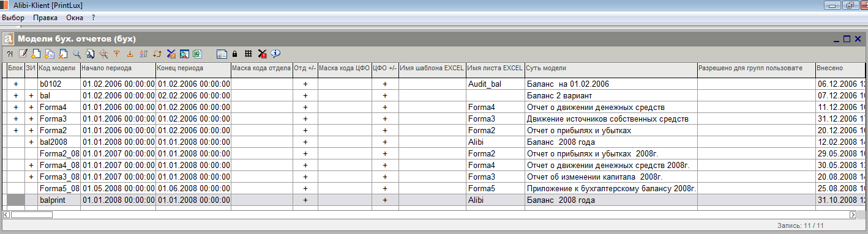Image resolution: width=868 pixels, height=234 pixels.
Task: Open the Выбор menu
Action: 13,18
